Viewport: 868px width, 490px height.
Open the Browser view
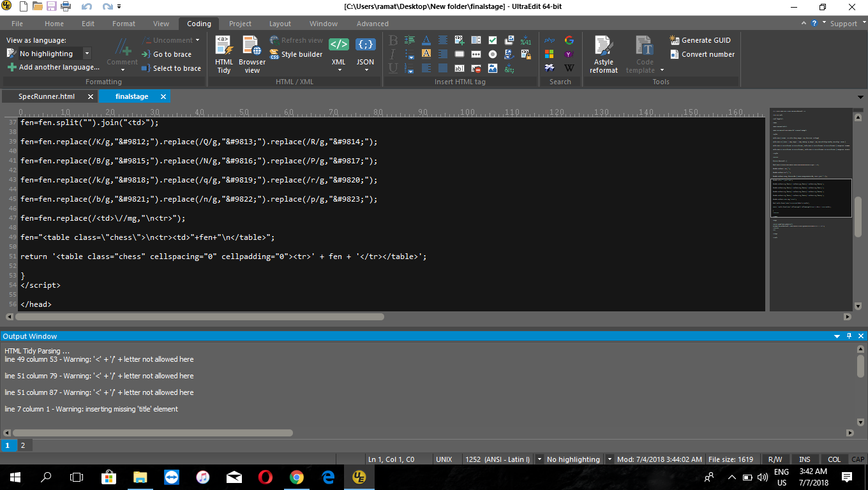pyautogui.click(x=252, y=54)
